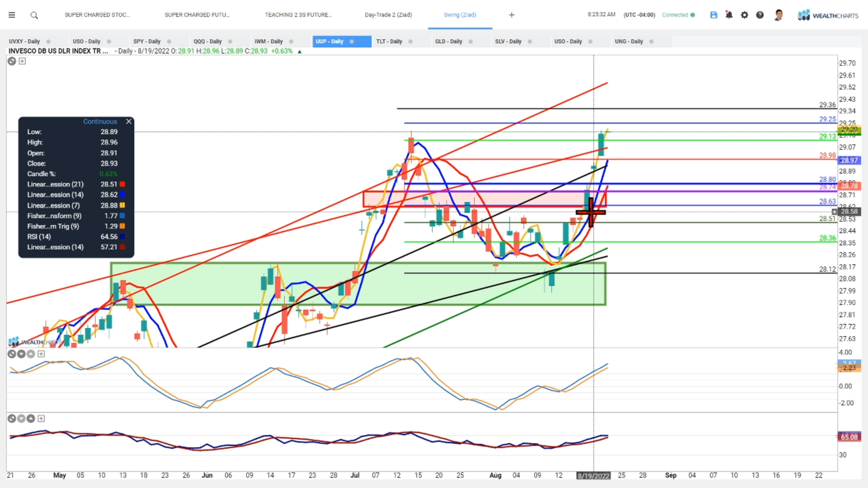This screenshot has height=488, width=868.
Task: Open the TLT - Daily chart tab
Action: (389, 42)
